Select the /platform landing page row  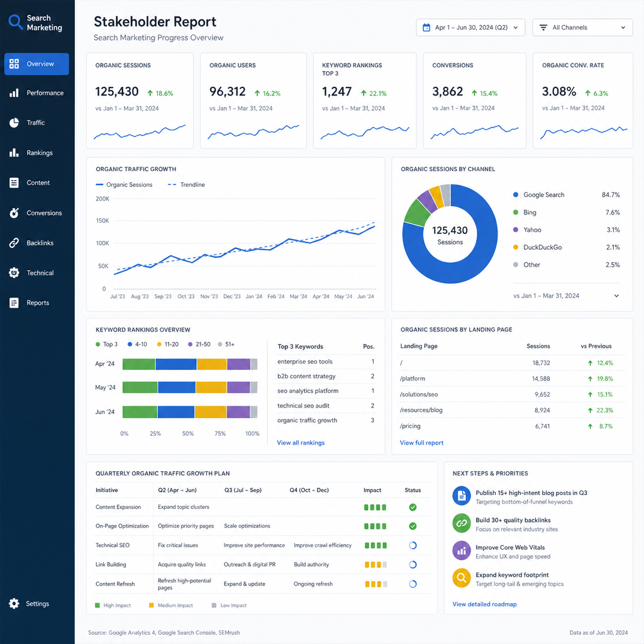pyautogui.click(x=512, y=379)
